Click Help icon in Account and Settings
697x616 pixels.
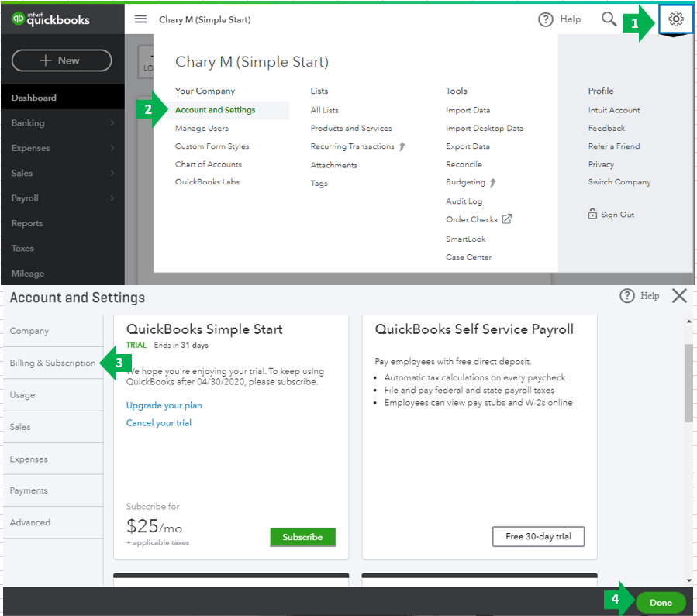[627, 296]
